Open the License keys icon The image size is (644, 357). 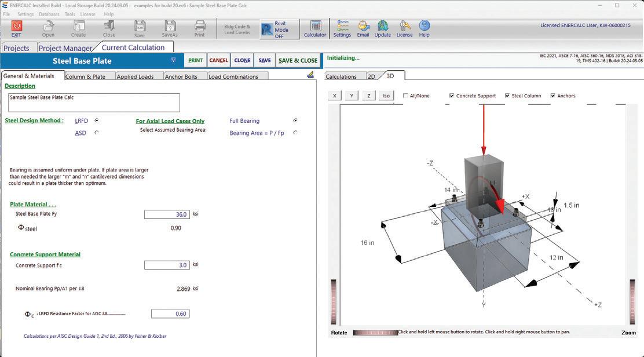(405, 29)
